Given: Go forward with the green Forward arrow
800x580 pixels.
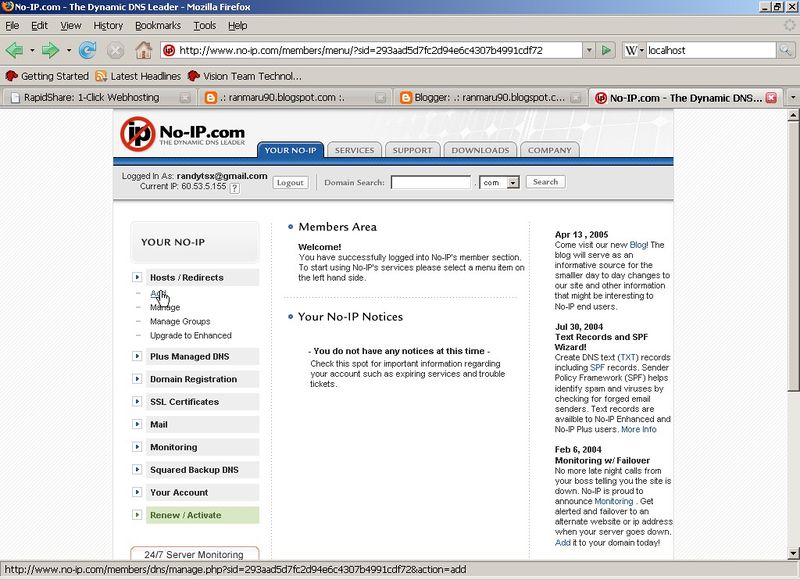Looking at the screenshot, I should click(50, 50).
